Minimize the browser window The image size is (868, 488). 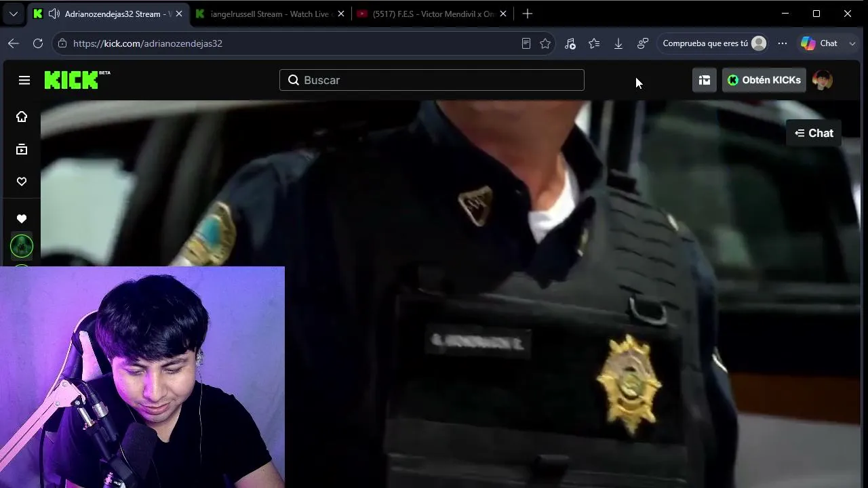[785, 14]
